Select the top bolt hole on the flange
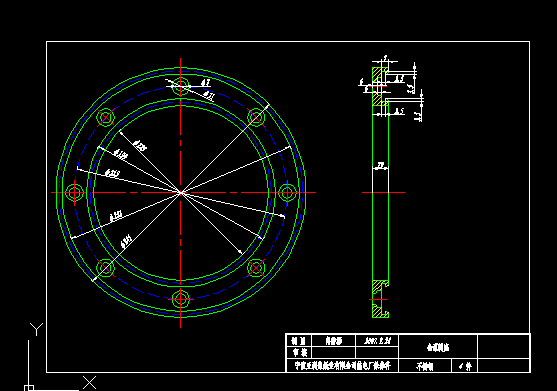The image size is (557, 391). pyautogui.click(x=180, y=86)
